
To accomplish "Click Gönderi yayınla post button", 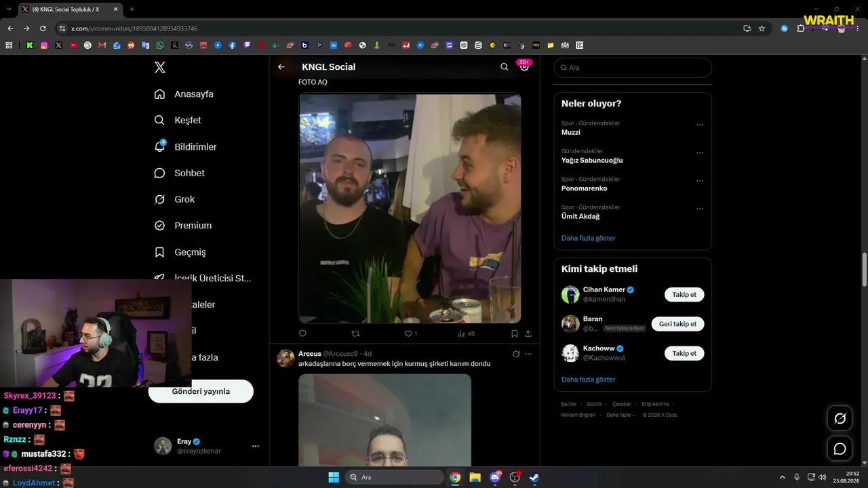I will tap(201, 391).
